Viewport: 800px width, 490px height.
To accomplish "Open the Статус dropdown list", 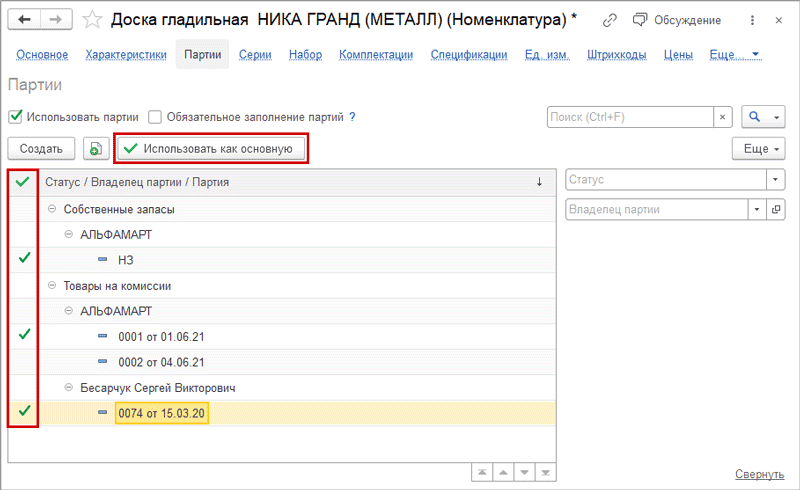I will point(776,180).
